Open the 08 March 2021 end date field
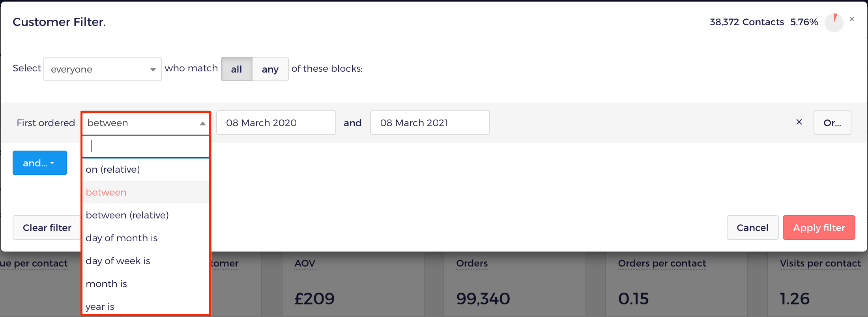 (430, 123)
